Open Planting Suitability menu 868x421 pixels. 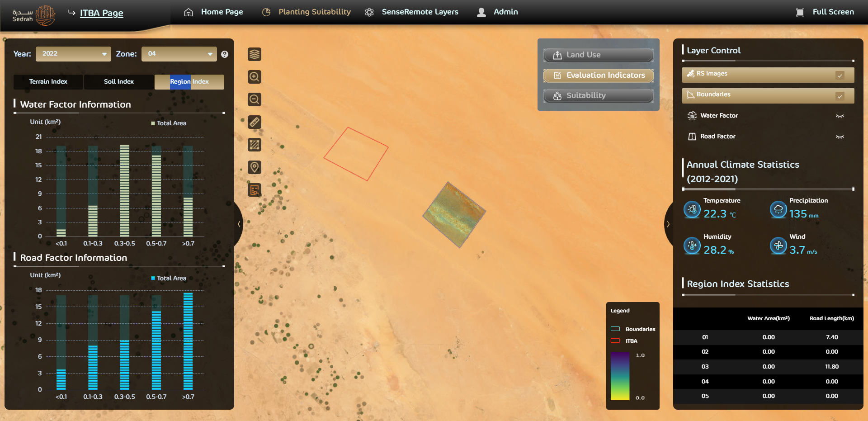(x=314, y=12)
